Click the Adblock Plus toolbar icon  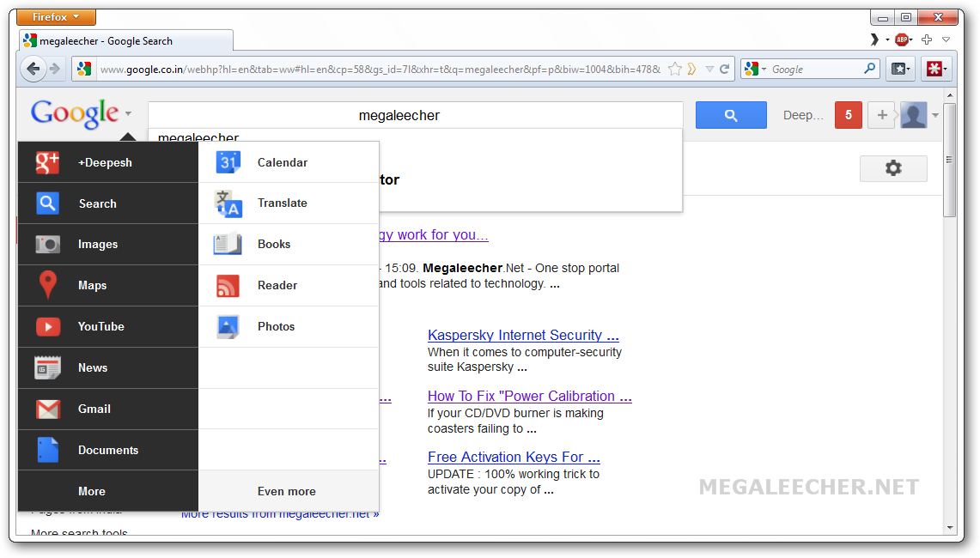tap(901, 39)
